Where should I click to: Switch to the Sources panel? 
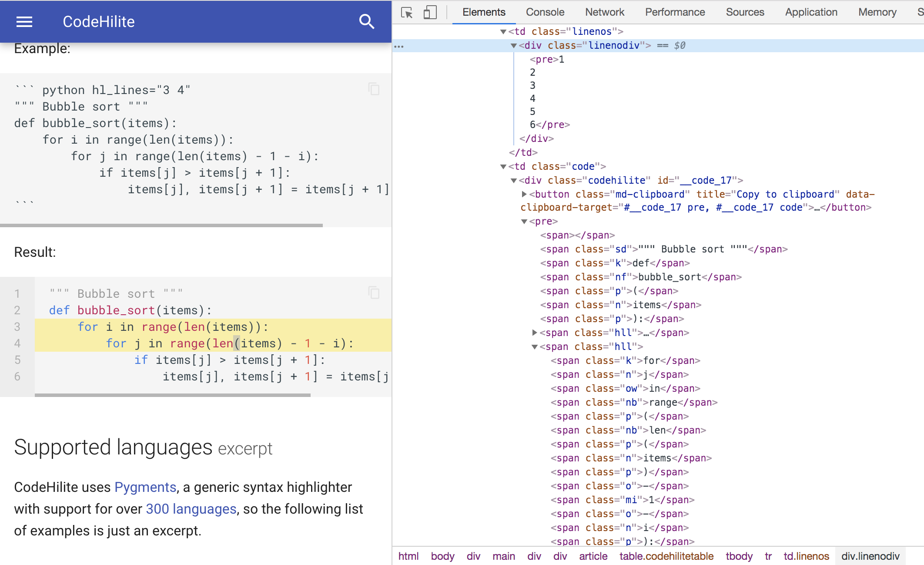pyautogui.click(x=745, y=12)
